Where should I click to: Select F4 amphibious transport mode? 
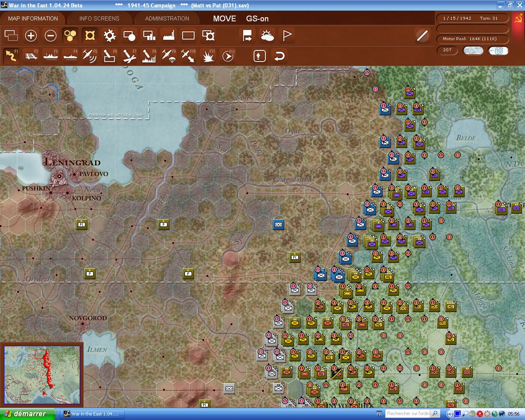coord(70,55)
